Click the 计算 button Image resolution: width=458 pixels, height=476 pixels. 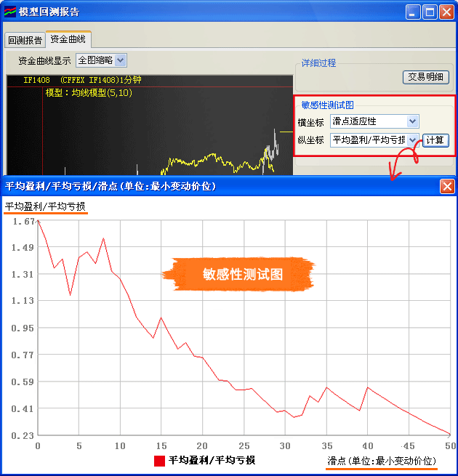click(x=435, y=140)
